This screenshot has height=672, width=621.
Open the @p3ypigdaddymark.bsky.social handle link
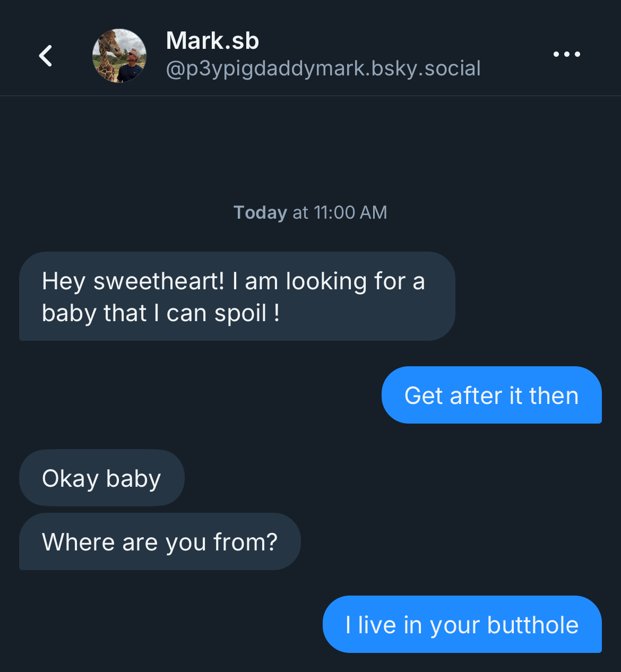pos(323,68)
